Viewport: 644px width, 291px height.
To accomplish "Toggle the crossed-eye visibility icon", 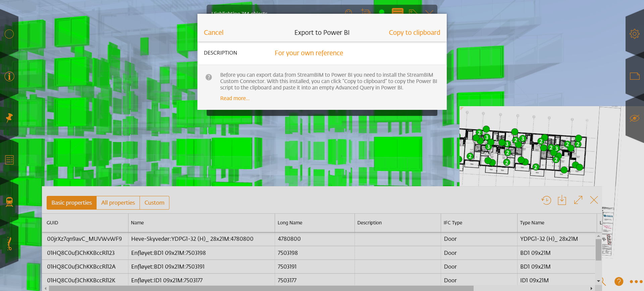I will [635, 118].
